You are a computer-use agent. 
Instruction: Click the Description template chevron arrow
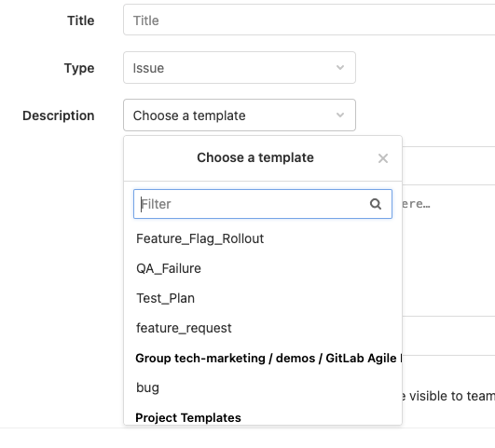tap(340, 115)
